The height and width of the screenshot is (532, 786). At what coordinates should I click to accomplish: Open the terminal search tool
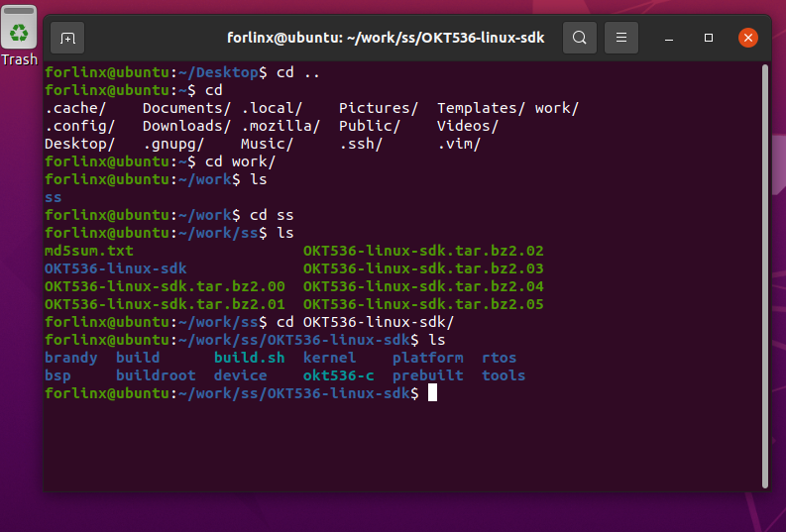[580, 38]
